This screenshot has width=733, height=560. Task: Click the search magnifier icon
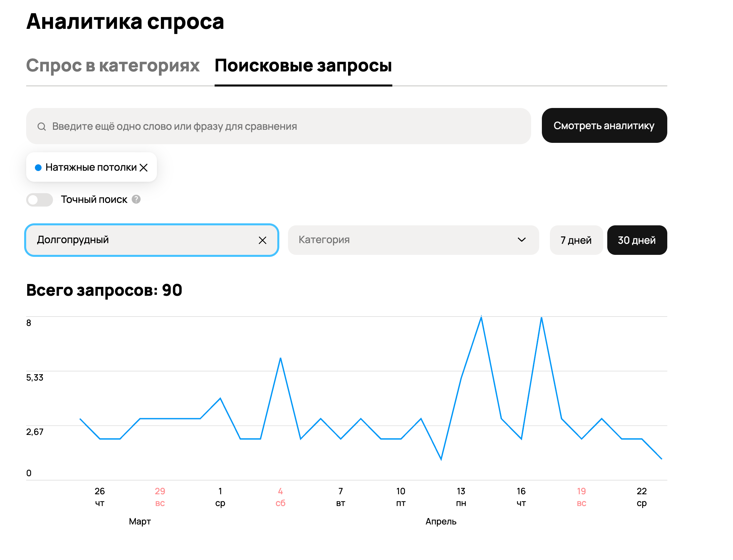tap(42, 126)
